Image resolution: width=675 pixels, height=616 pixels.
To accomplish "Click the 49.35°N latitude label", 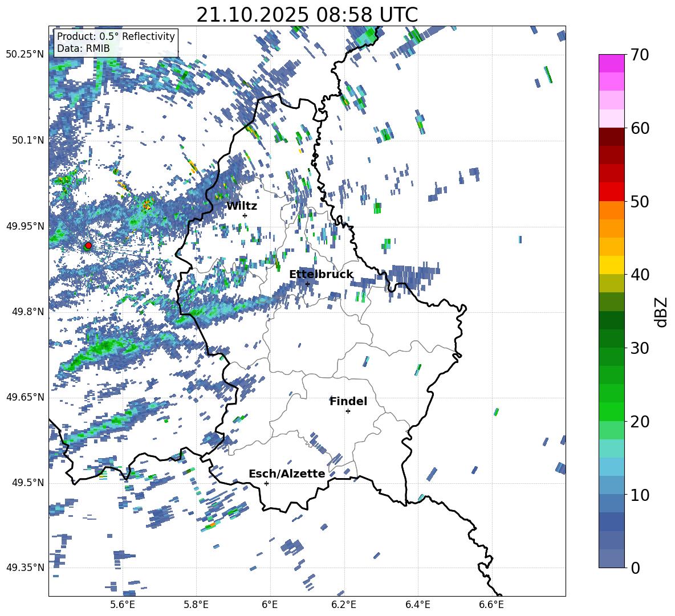I will click(x=25, y=568).
